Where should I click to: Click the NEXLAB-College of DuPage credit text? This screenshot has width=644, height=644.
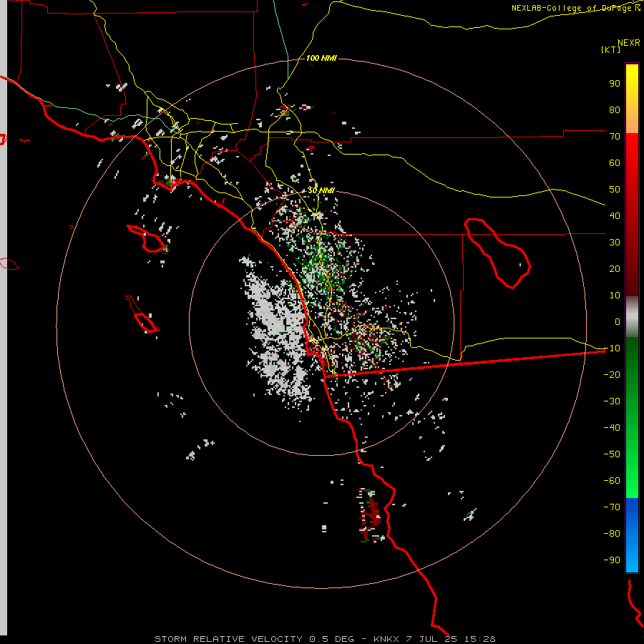point(576,8)
